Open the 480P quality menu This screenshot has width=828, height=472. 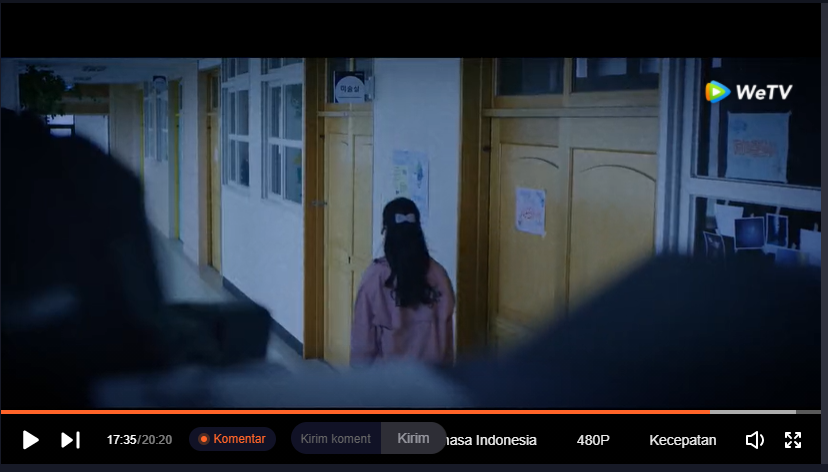593,440
